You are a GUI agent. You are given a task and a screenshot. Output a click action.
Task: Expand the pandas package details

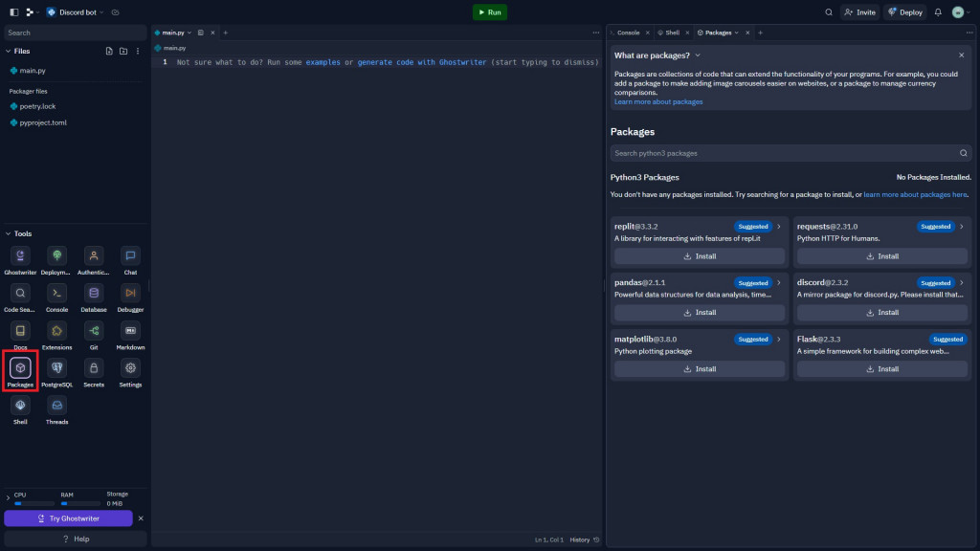tap(779, 283)
